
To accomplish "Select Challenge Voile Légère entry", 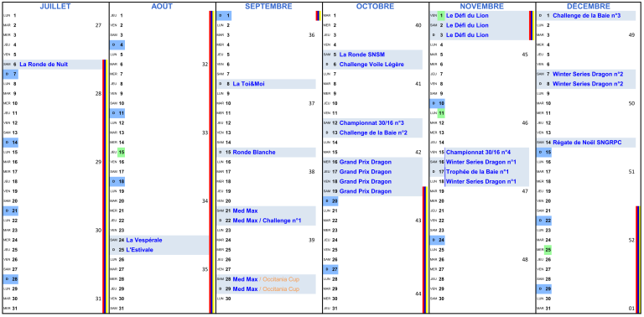I will click(371, 64).
